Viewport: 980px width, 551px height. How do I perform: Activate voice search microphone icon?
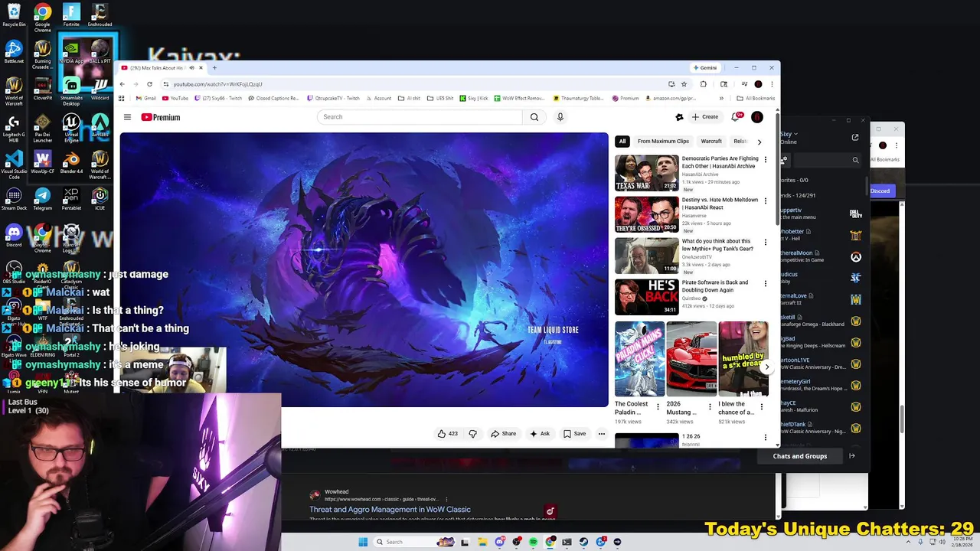pos(560,117)
